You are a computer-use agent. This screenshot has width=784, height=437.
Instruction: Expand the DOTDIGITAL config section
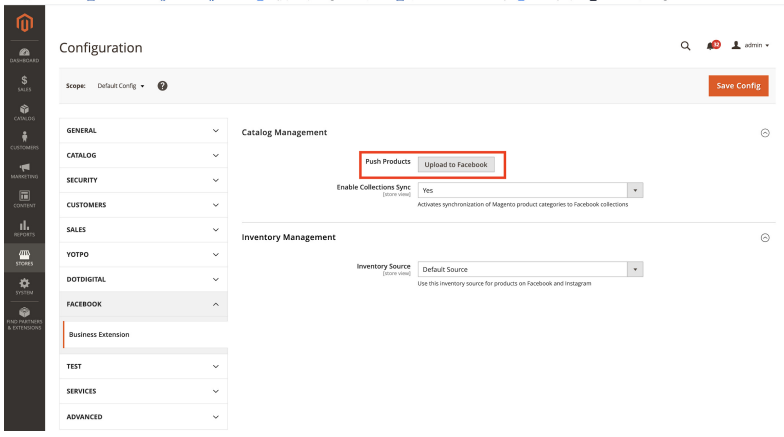click(x=143, y=280)
